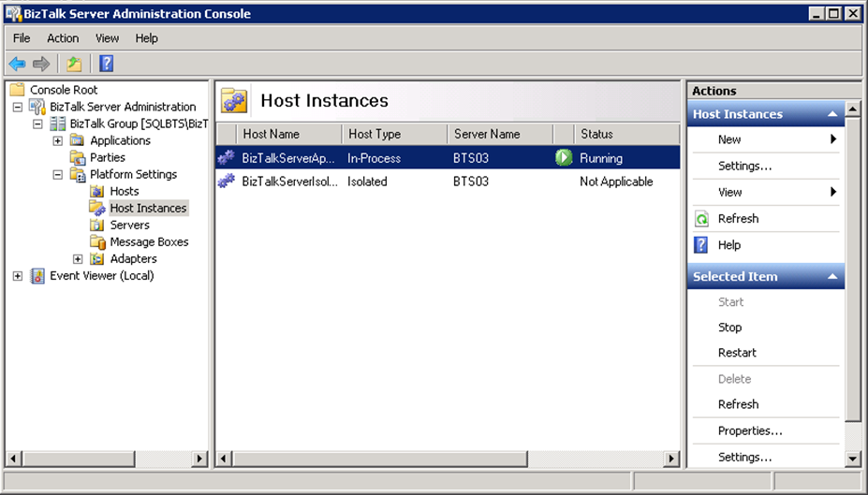868x495 pixels.
Task: Click the Up One Level folder icon
Action: click(x=73, y=64)
